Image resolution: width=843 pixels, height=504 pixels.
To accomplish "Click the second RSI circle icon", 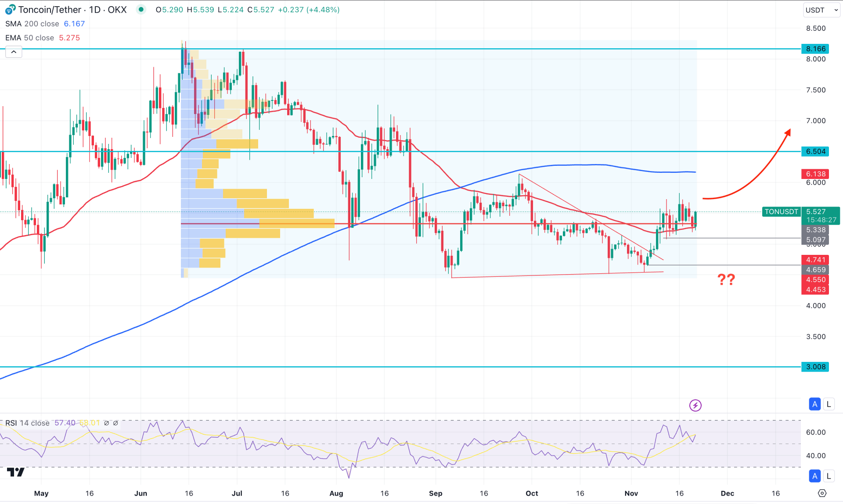I will click(115, 423).
